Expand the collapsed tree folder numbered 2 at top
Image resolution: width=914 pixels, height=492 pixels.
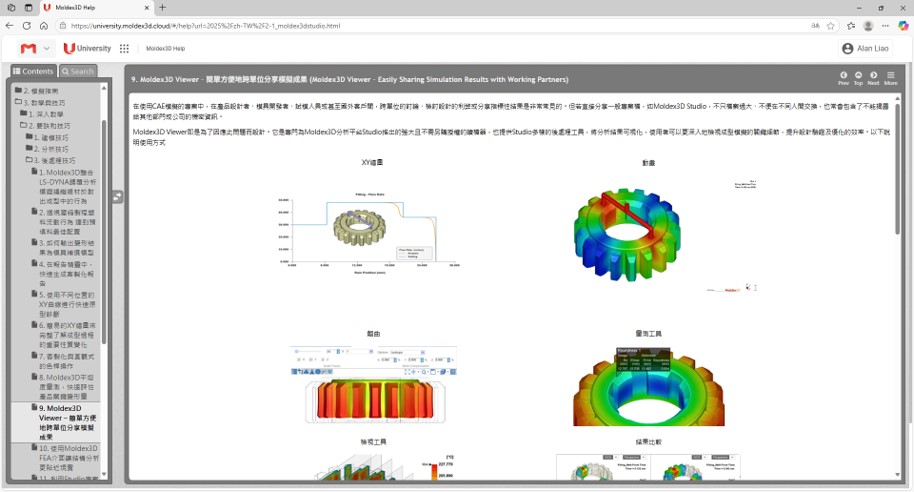tap(19, 90)
